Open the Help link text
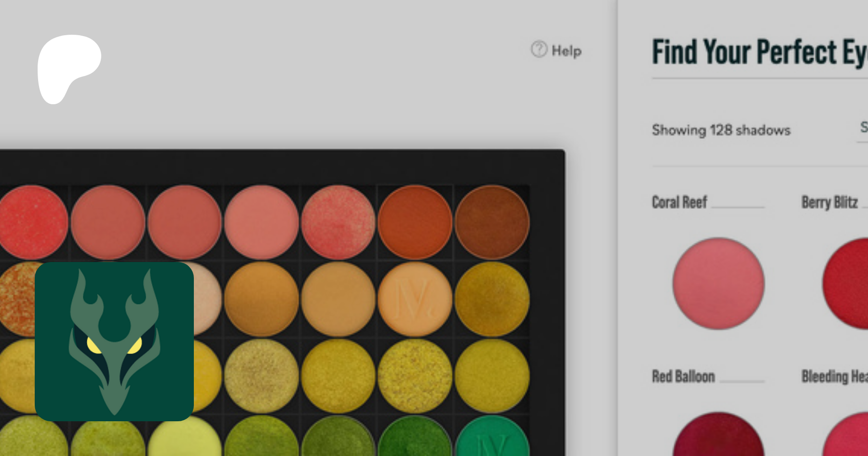The width and height of the screenshot is (868, 456). coord(566,51)
